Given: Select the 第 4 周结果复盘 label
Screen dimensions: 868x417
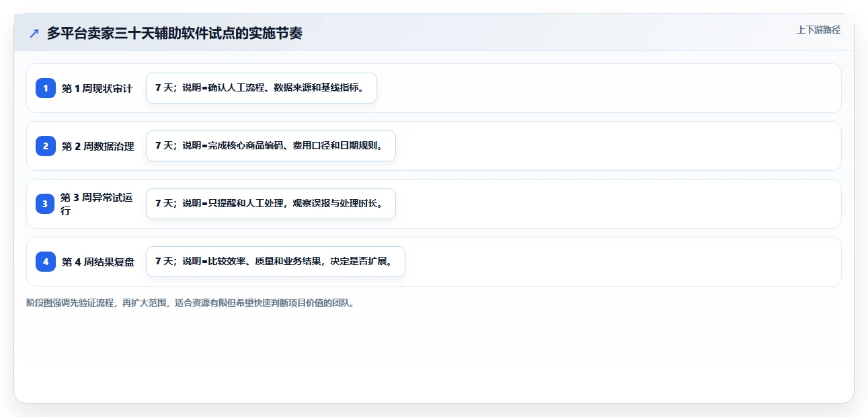Looking at the screenshot, I should click(98, 262).
